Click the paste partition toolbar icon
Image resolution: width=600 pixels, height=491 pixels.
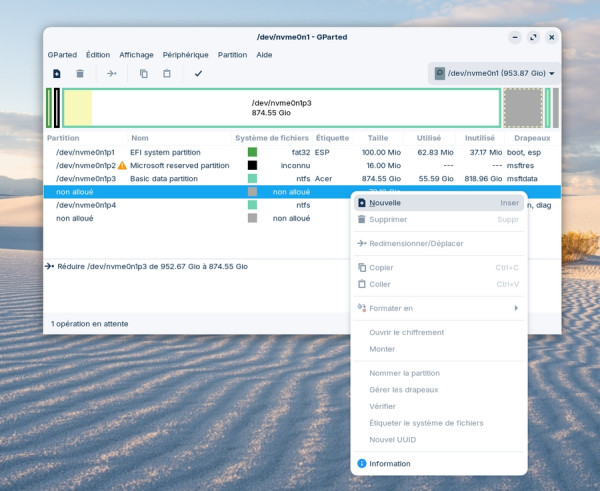coord(167,73)
